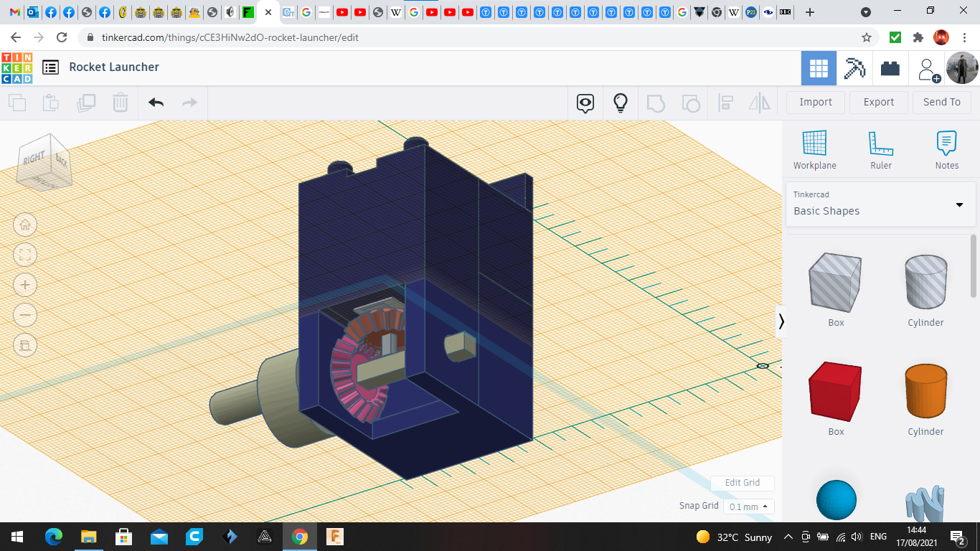Screen dimensions: 980x551
Task: Click the Import button
Action: pyautogui.click(x=816, y=102)
